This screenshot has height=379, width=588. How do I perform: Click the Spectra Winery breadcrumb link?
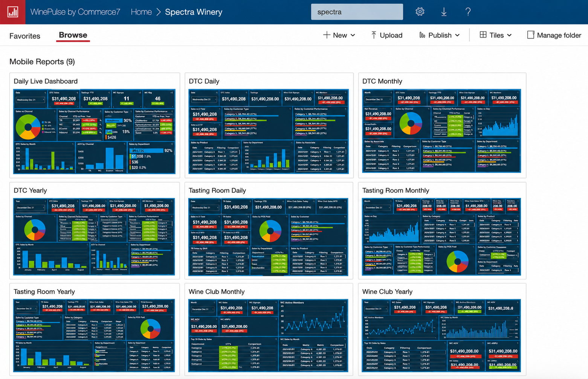pos(194,12)
